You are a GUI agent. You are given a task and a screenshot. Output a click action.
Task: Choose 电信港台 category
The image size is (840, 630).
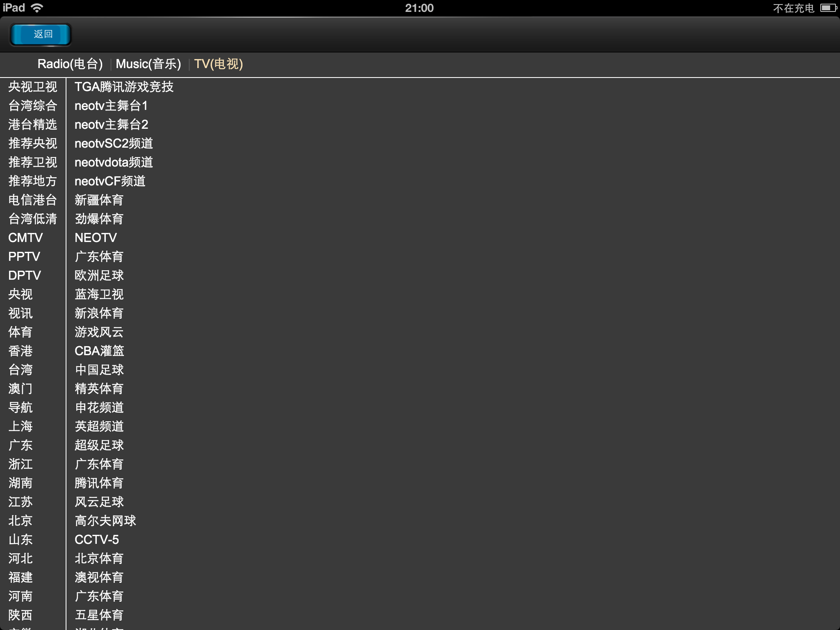point(33,200)
